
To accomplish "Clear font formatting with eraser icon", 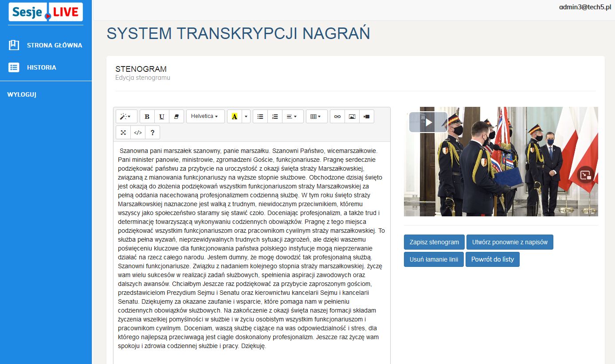I will [x=176, y=117].
